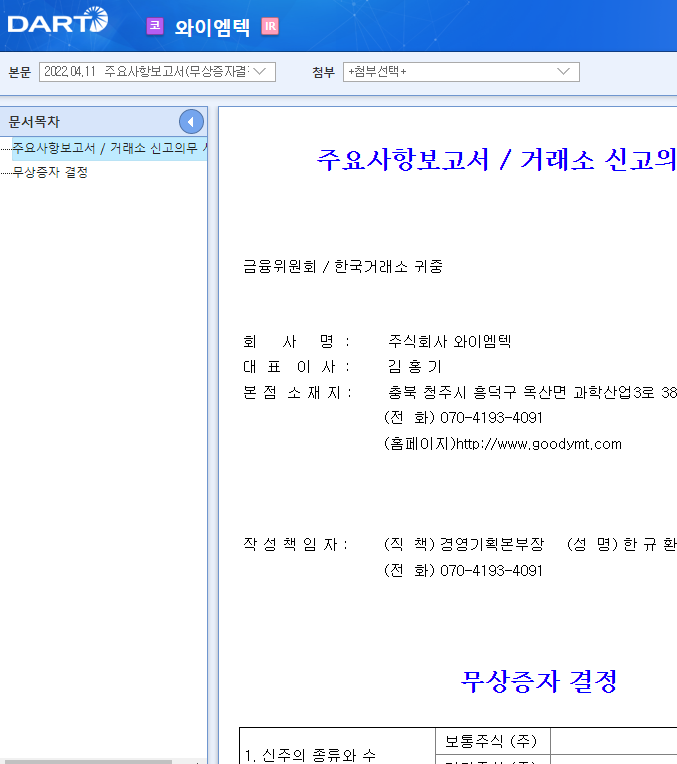Click representative name 김 홍 기
677x764 pixels.
tap(414, 366)
